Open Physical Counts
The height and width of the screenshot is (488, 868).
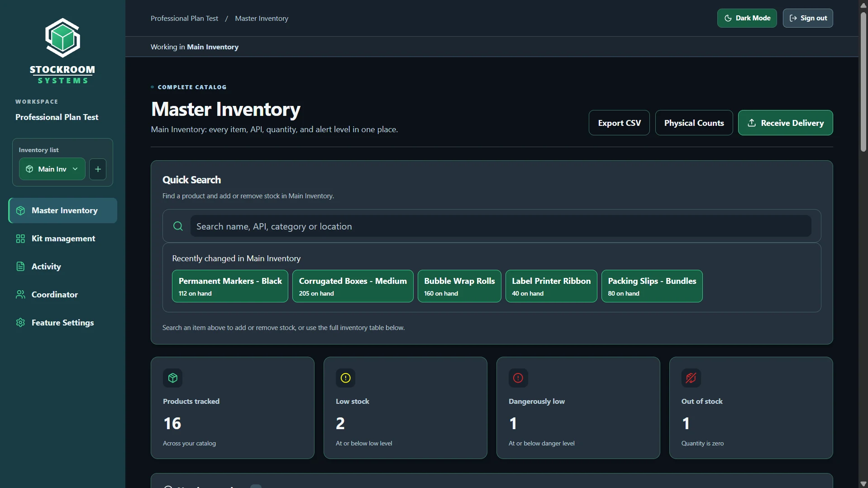coord(694,123)
